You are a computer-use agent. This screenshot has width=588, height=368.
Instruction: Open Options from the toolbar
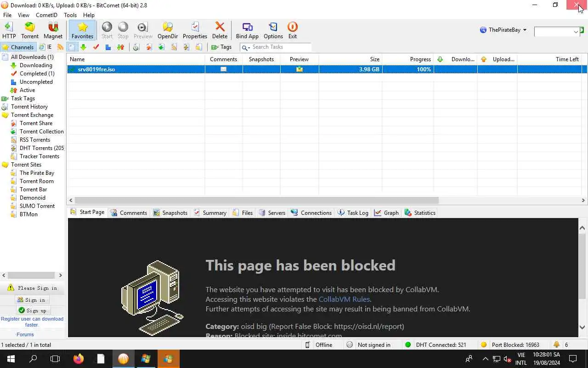click(x=273, y=30)
